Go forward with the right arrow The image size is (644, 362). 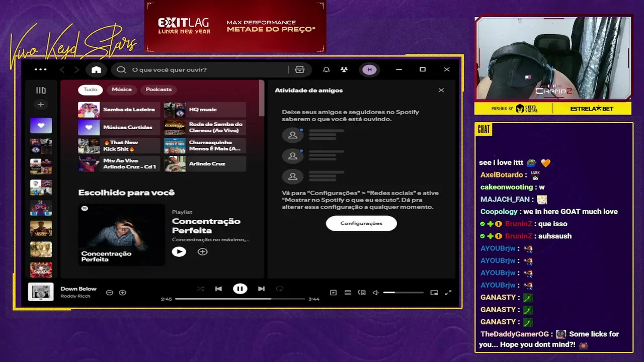(76, 69)
